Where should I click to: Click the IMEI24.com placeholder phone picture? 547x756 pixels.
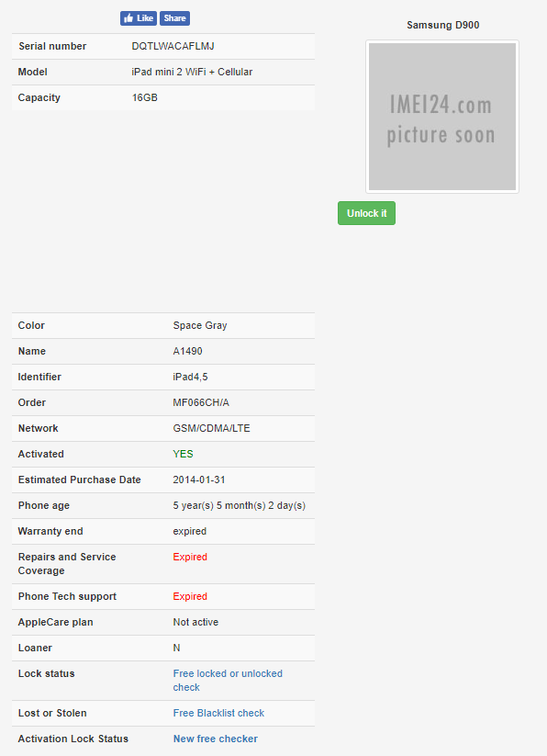pyautogui.click(x=442, y=117)
